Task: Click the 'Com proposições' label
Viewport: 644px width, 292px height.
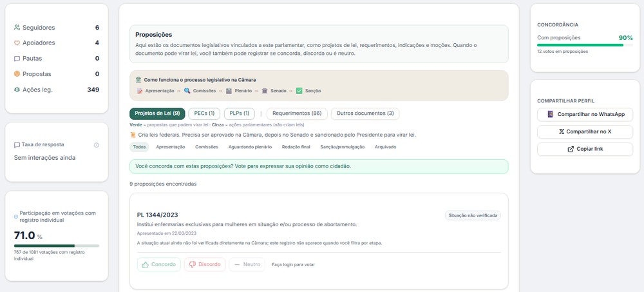Action: (x=559, y=37)
